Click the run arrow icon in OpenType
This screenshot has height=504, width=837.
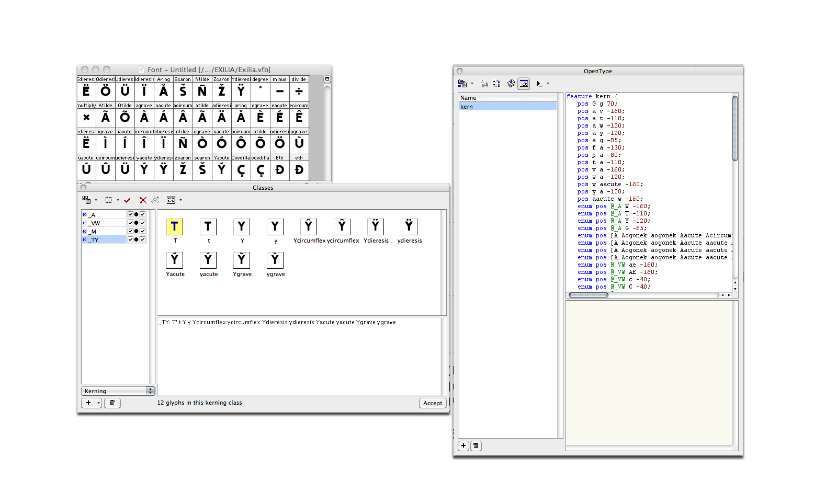[x=539, y=84]
